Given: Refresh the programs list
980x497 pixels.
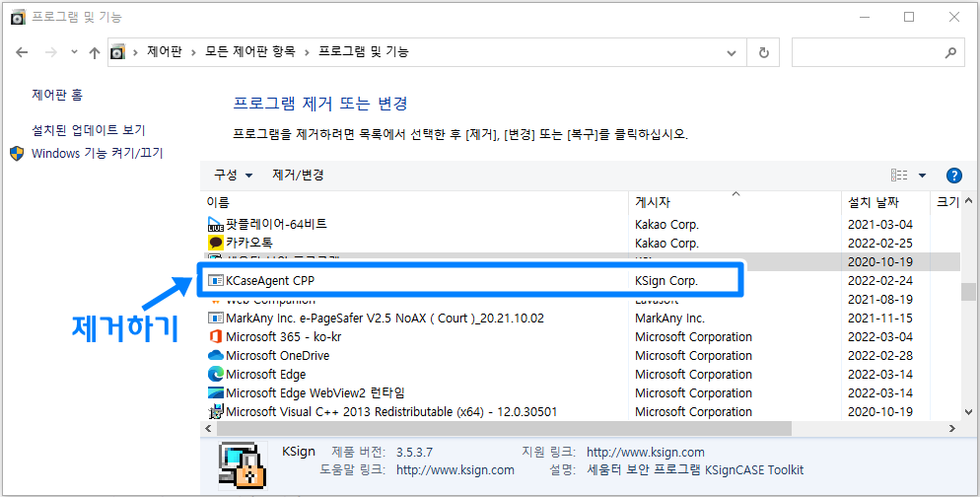Looking at the screenshot, I should tap(763, 52).
